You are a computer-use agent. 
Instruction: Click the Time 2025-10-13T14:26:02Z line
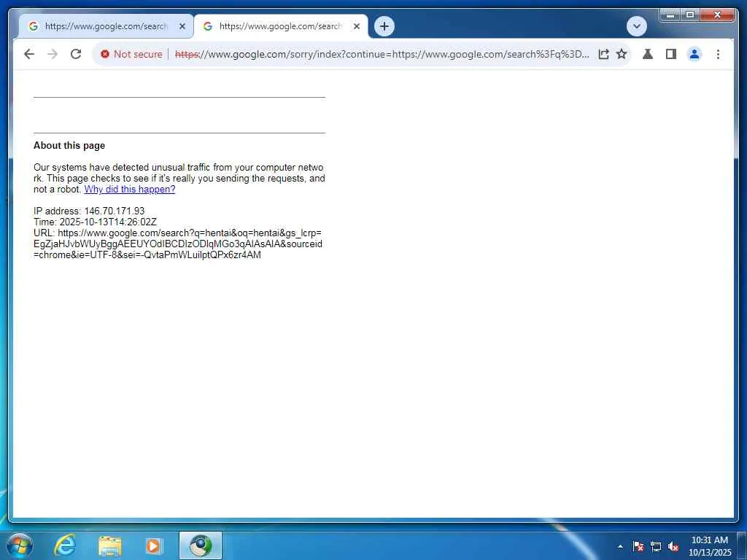tap(95, 222)
